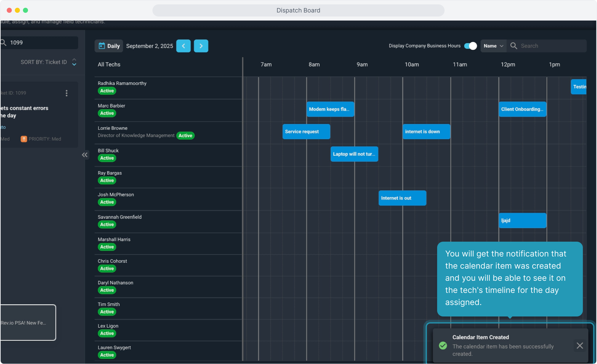Dismiss the Calendar Item Created notification
This screenshot has height=364, width=597.
pos(580,345)
